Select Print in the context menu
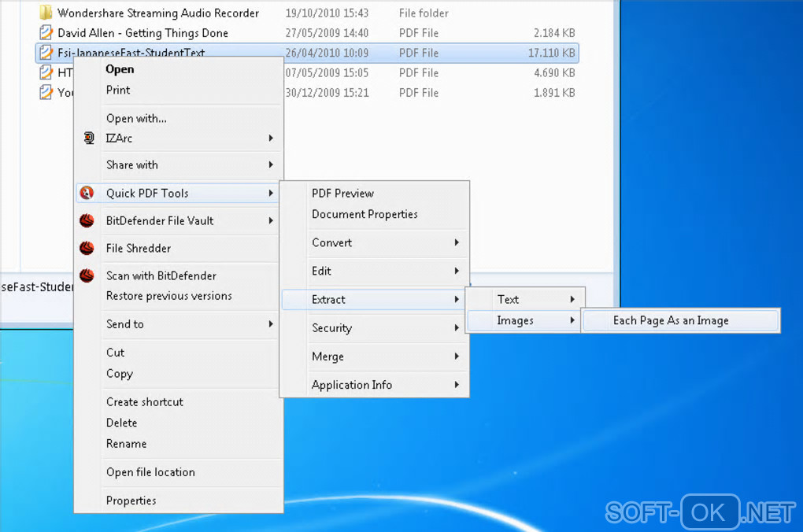 point(118,91)
